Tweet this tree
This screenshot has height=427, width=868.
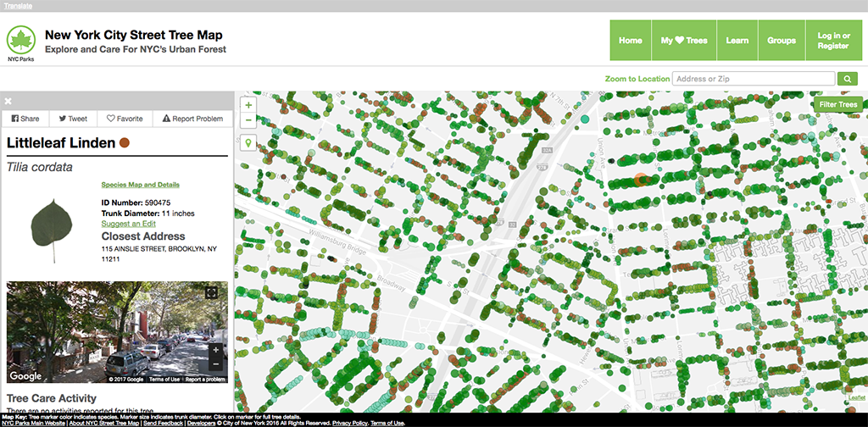coord(73,119)
